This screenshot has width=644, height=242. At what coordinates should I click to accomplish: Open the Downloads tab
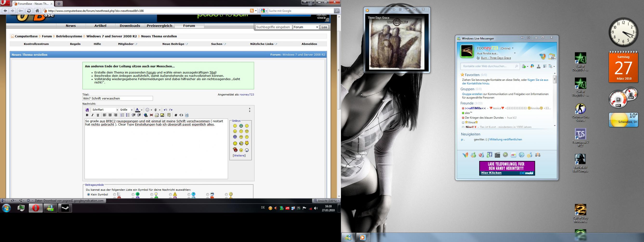(130, 26)
